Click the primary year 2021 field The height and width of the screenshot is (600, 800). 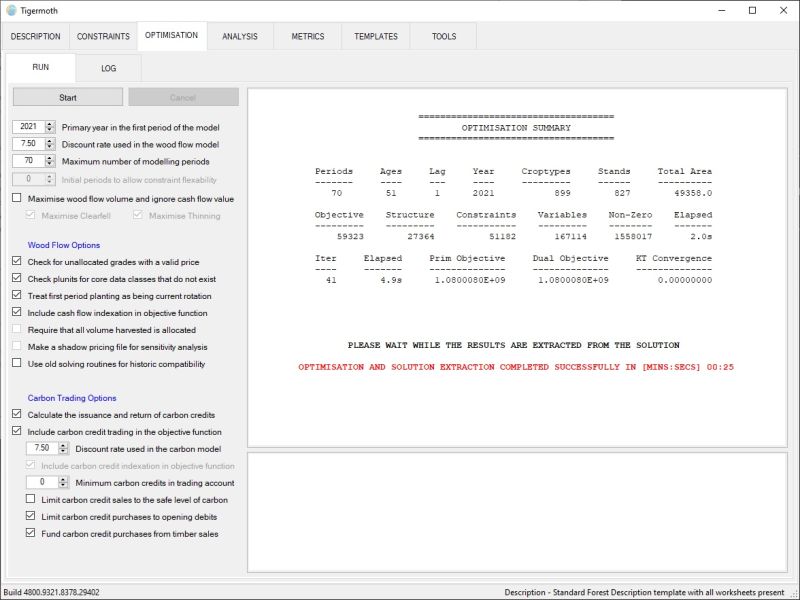coord(29,127)
